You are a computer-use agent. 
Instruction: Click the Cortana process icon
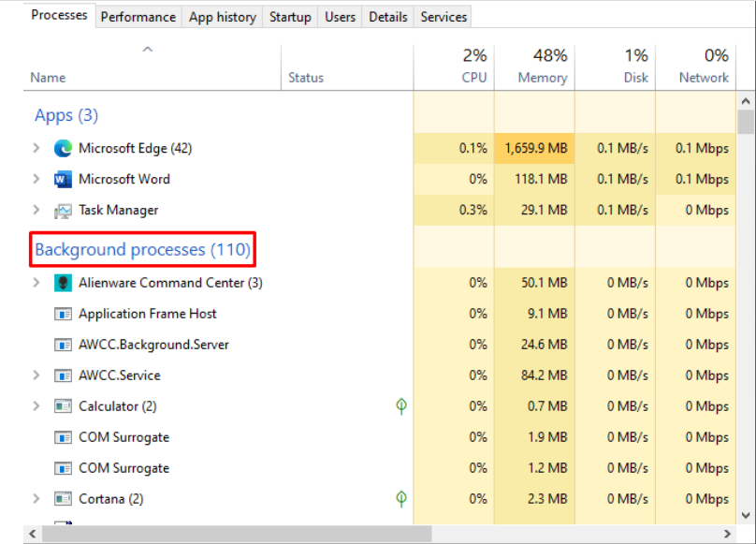(x=63, y=499)
